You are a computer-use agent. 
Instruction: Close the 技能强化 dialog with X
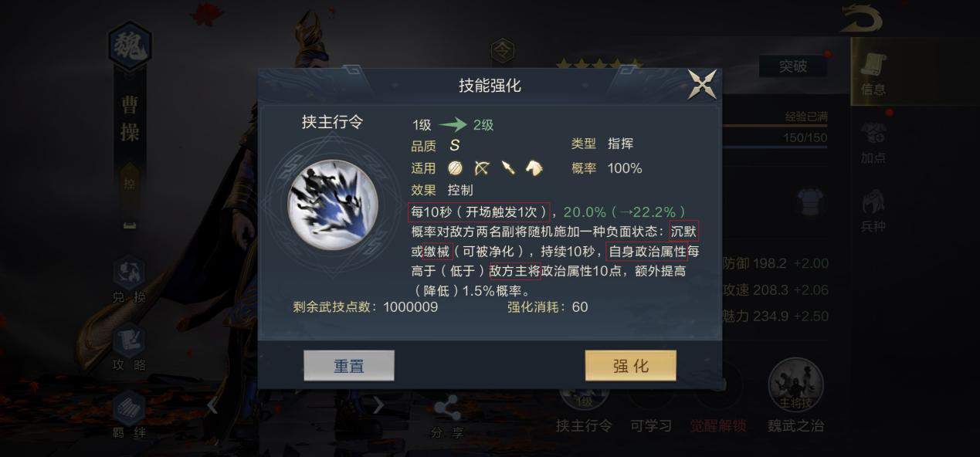(x=702, y=84)
